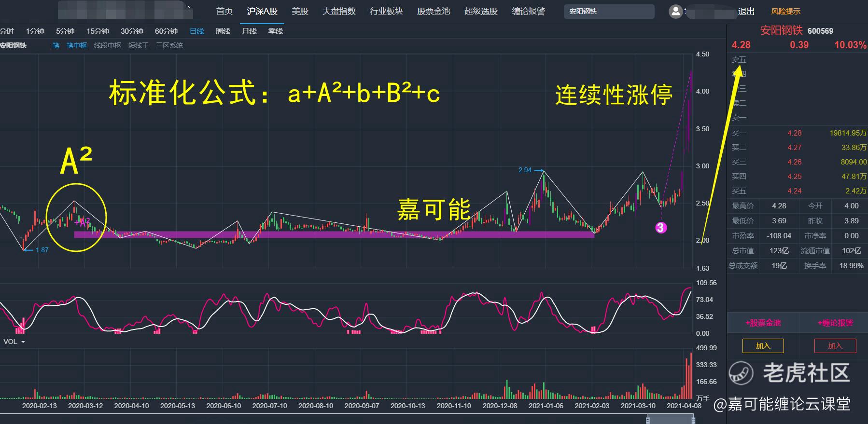Toggle the 笔 overlay
The width and height of the screenshot is (868, 424).
click(x=56, y=45)
